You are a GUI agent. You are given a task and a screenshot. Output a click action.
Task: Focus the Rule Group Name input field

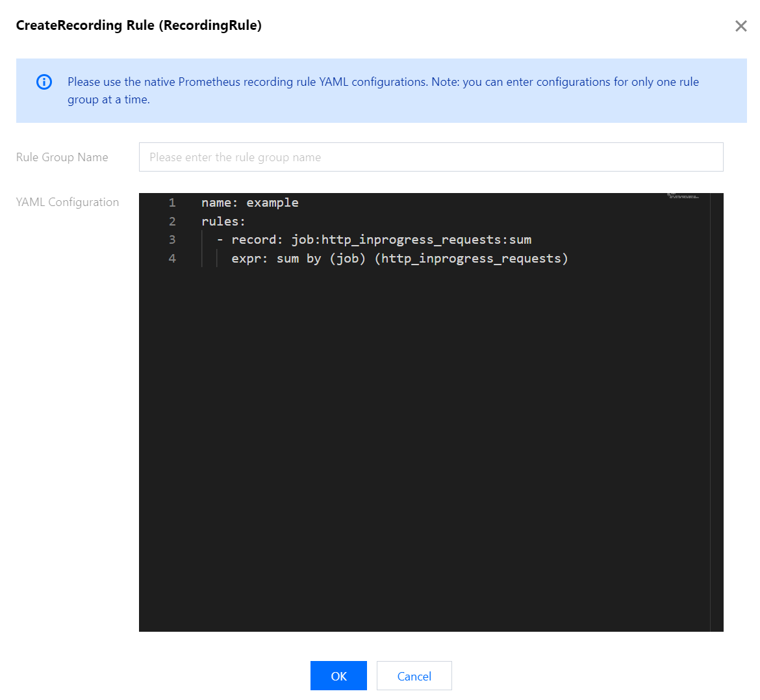[x=431, y=157]
